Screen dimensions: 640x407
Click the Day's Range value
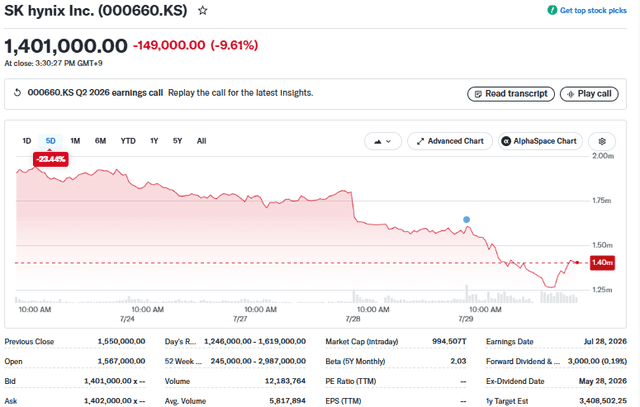255,341
